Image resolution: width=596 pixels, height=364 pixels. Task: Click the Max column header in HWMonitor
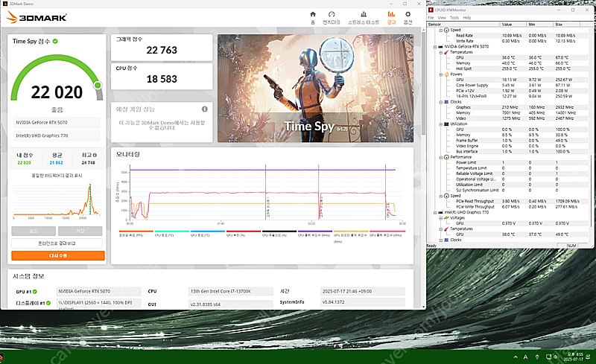click(x=567, y=25)
